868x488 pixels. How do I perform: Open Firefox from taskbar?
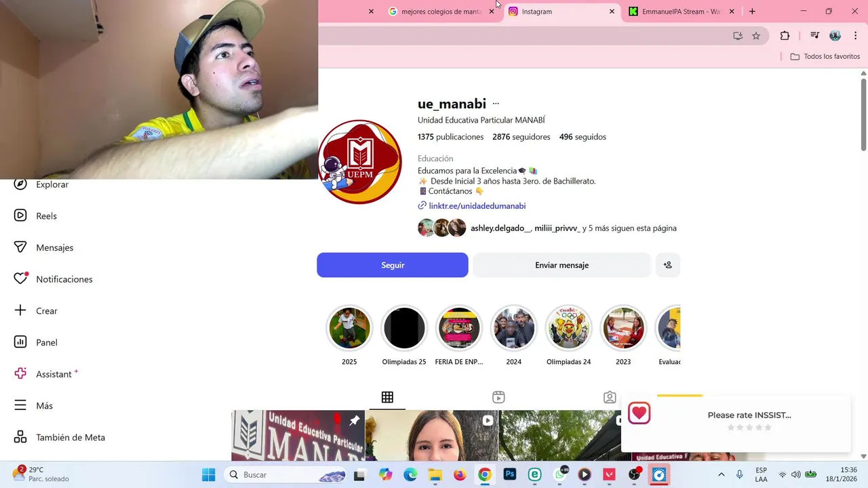pos(460,475)
